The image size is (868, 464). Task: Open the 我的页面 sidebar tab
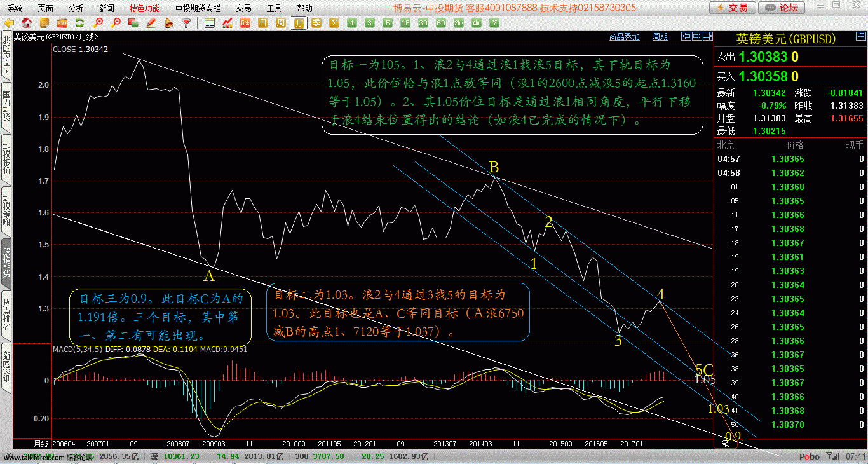coord(6,57)
